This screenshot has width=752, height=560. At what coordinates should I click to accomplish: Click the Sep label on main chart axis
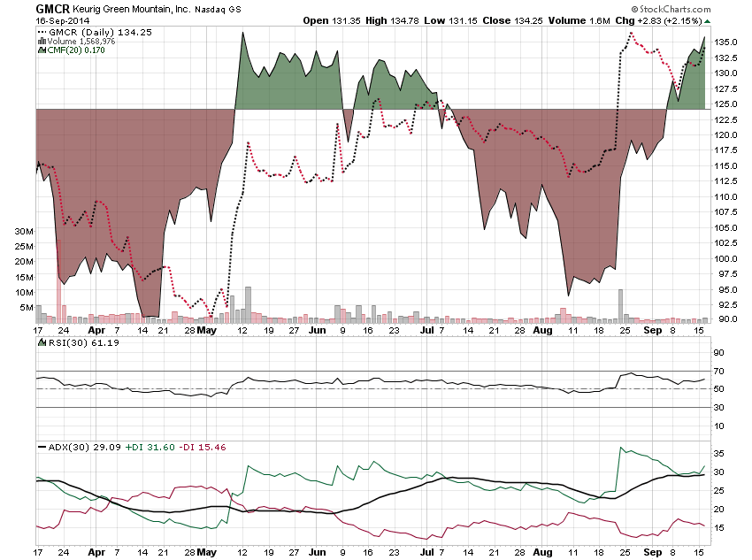click(652, 330)
